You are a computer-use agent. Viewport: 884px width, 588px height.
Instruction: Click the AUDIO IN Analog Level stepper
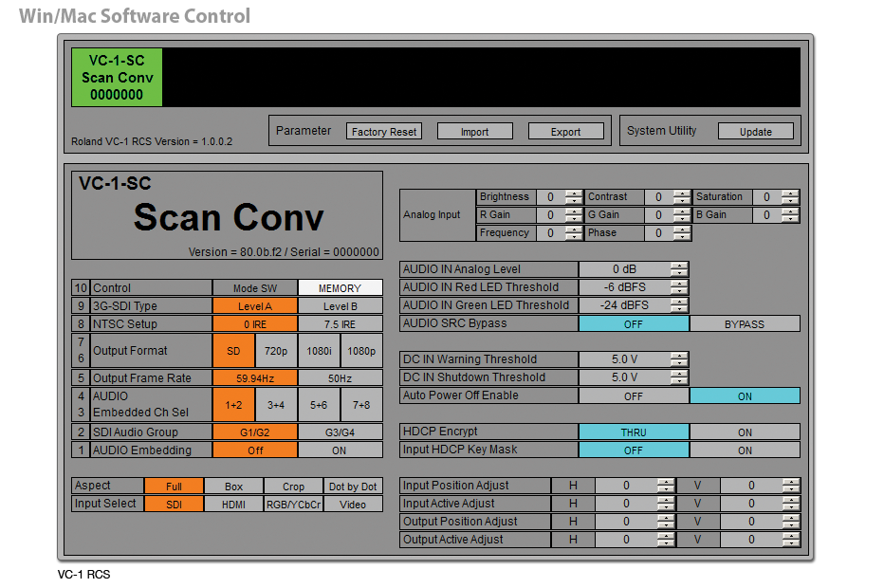(679, 269)
